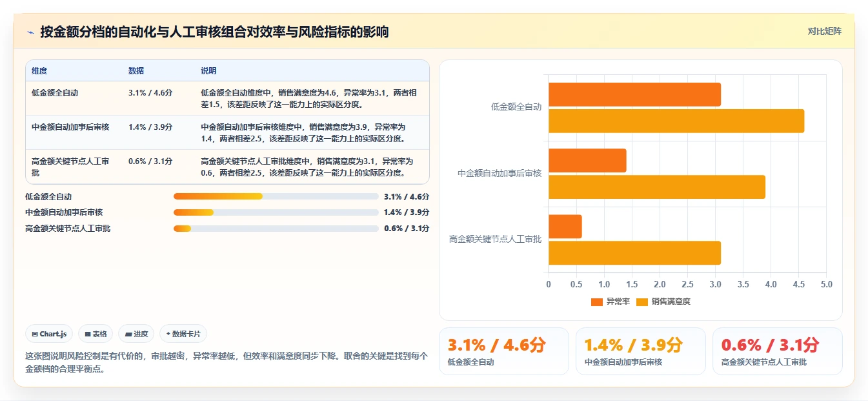Click the summary paragraph starting 这张图说明风险控制
The image size is (868, 401).
click(x=227, y=363)
